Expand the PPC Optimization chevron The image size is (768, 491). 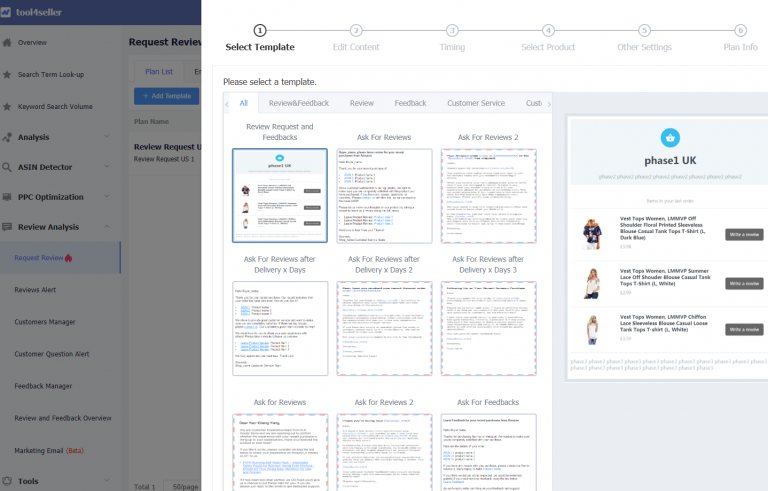(x=107, y=196)
